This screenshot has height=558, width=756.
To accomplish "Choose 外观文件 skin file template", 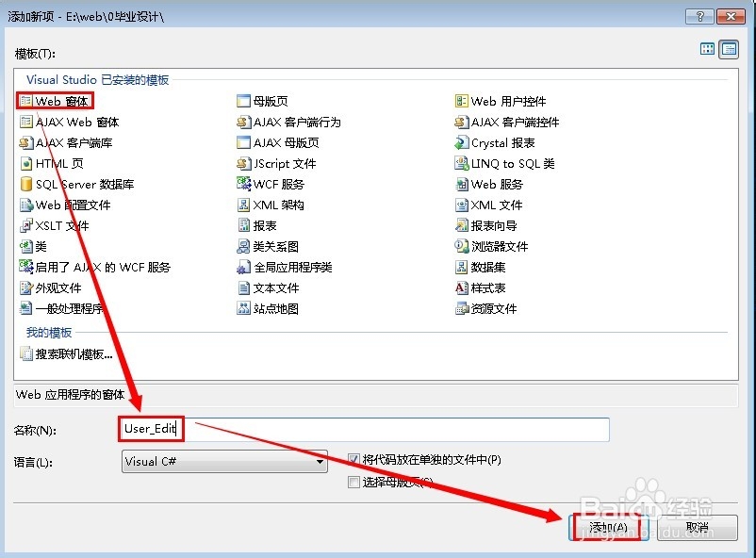I will pos(51,287).
